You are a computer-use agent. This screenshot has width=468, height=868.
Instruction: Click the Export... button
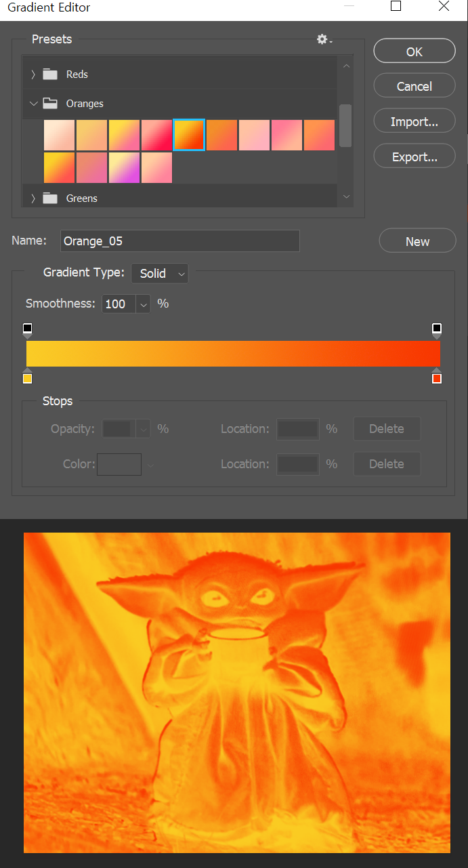[414, 157]
